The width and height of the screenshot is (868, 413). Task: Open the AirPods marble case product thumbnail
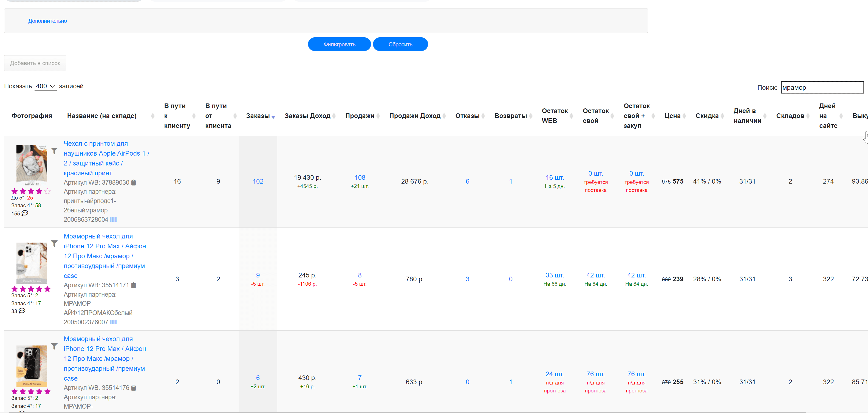coord(32,165)
